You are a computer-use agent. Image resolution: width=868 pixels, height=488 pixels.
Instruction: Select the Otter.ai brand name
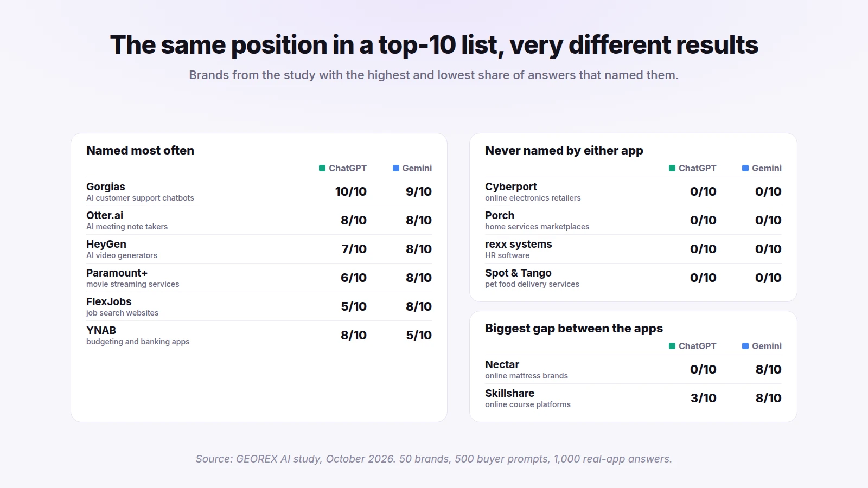[x=105, y=215]
